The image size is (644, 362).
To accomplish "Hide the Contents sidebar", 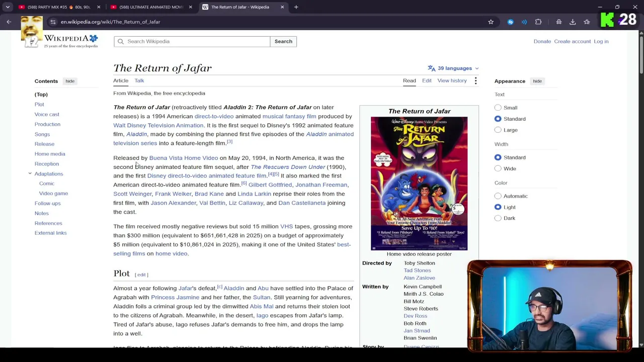I will (70, 81).
